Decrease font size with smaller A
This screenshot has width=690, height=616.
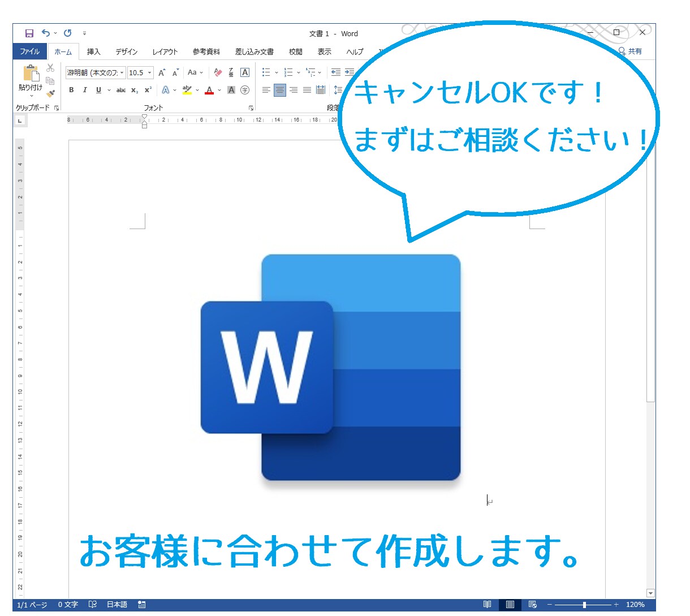click(175, 72)
